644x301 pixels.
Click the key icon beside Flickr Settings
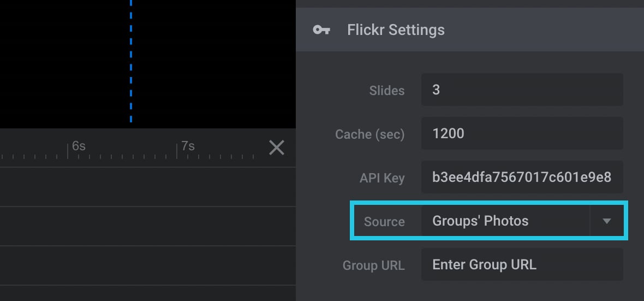pos(321,30)
